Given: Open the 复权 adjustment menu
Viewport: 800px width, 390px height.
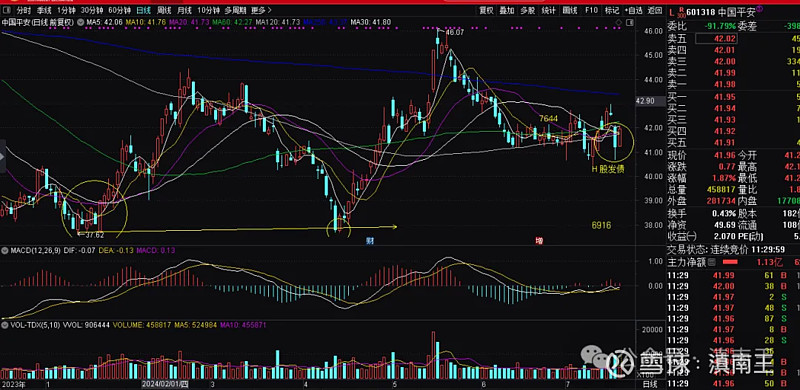Looking at the screenshot, I should (x=486, y=10).
